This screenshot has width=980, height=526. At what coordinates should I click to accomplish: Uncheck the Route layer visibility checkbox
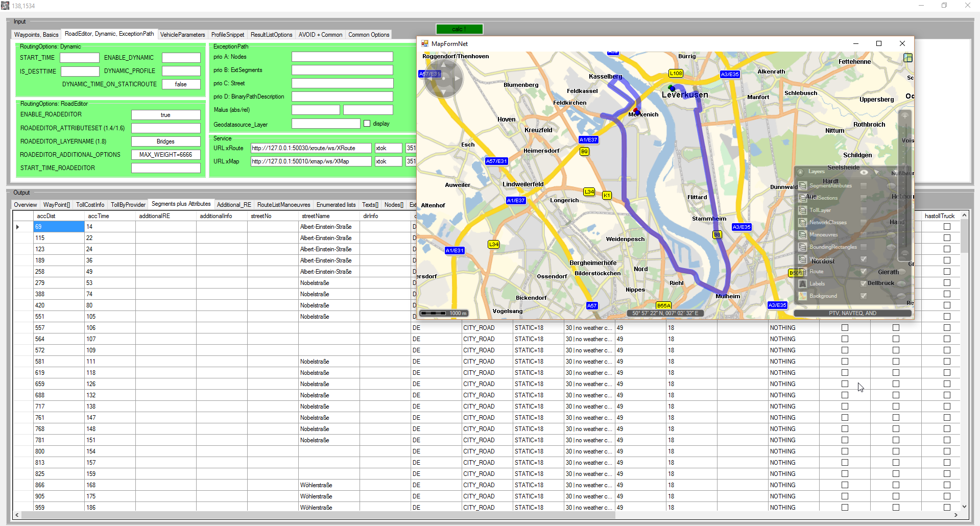[x=864, y=272]
